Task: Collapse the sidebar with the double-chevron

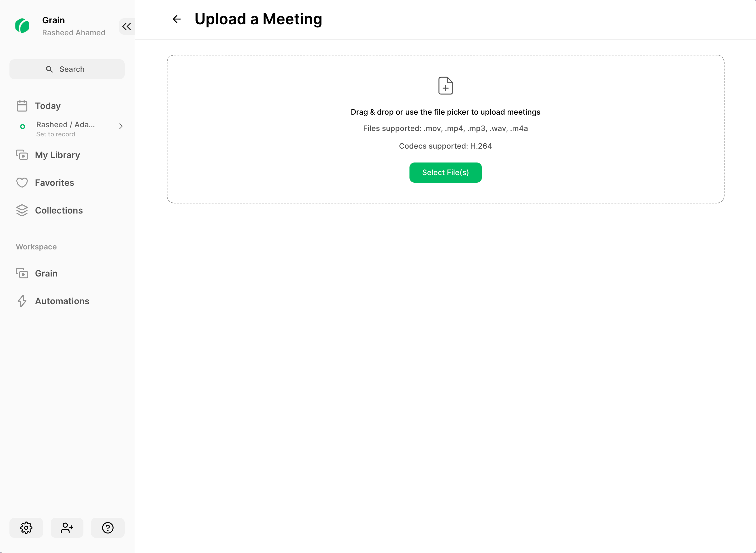Action: (127, 26)
